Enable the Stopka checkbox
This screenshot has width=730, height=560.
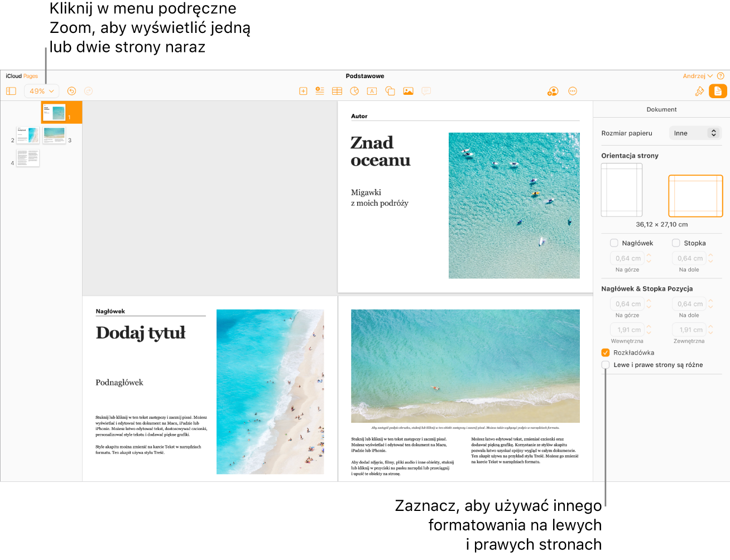pos(675,243)
